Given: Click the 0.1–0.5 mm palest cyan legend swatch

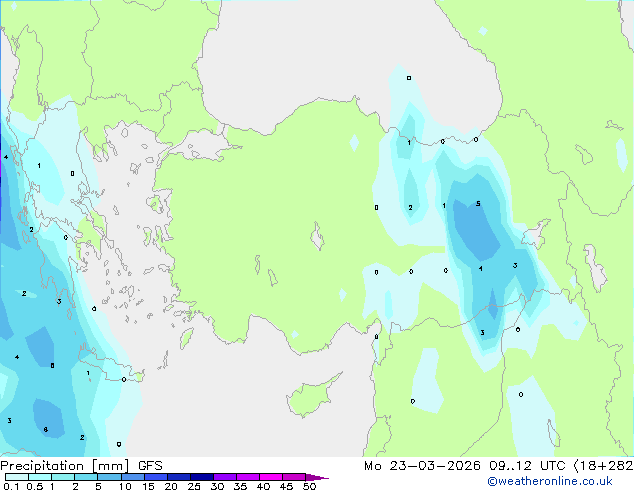Looking at the screenshot, I should pyautogui.click(x=17, y=477).
